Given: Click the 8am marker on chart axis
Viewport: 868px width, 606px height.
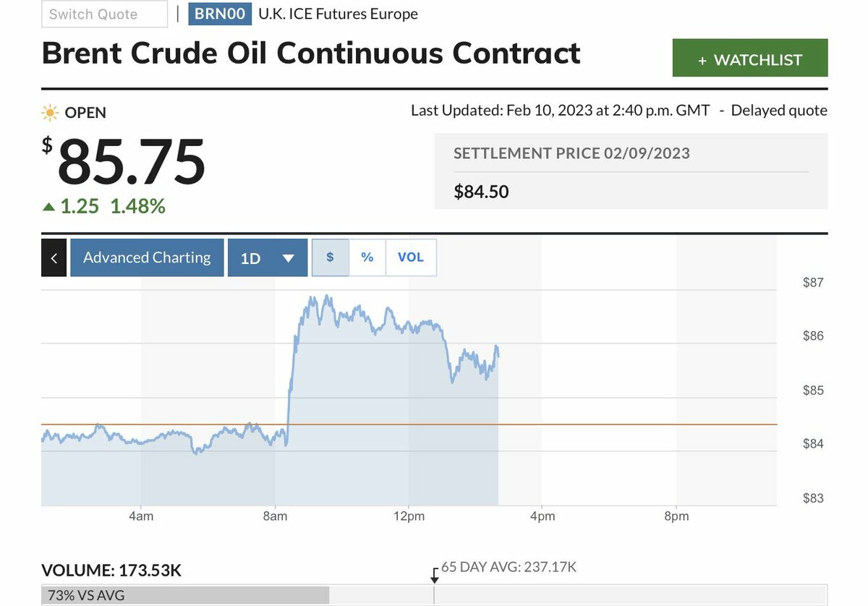Looking at the screenshot, I should 275,516.
